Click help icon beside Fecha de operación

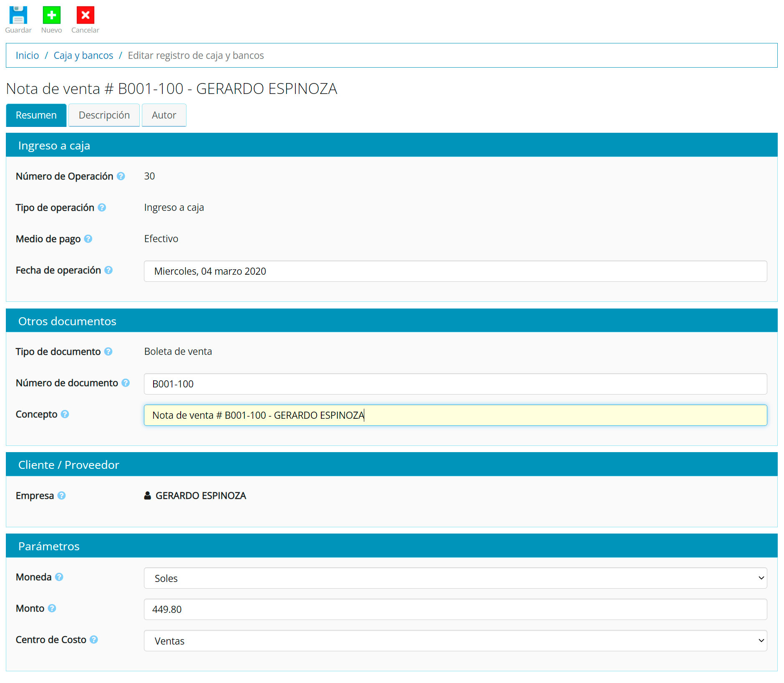(x=108, y=270)
